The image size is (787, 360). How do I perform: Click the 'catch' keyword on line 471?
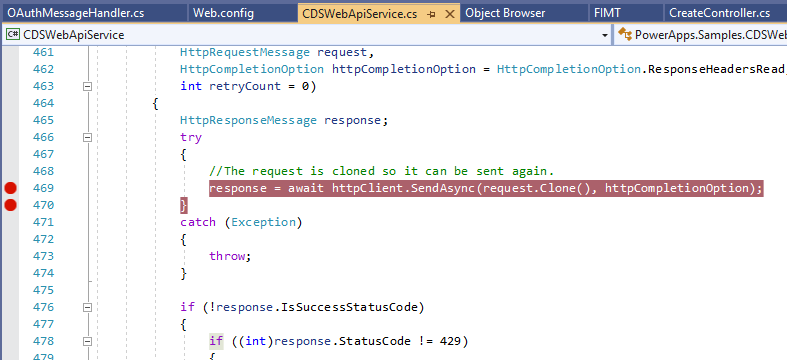pyautogui.click(x=198, y=222)
